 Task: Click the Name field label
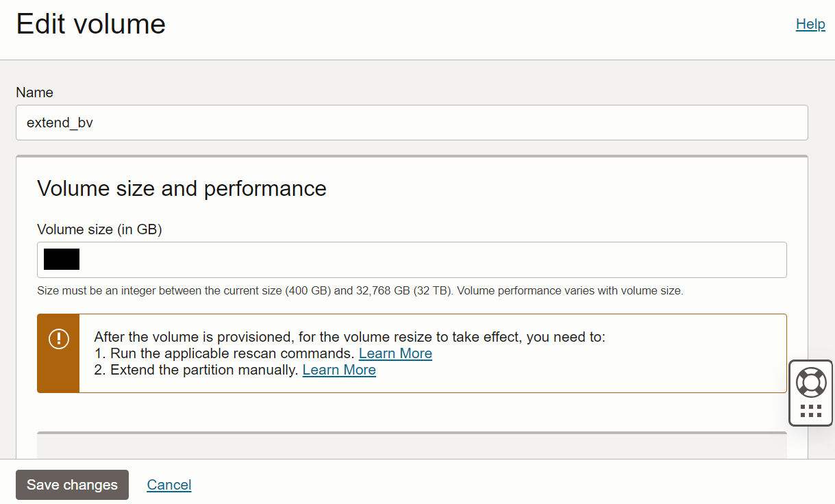tap(34, 92)
